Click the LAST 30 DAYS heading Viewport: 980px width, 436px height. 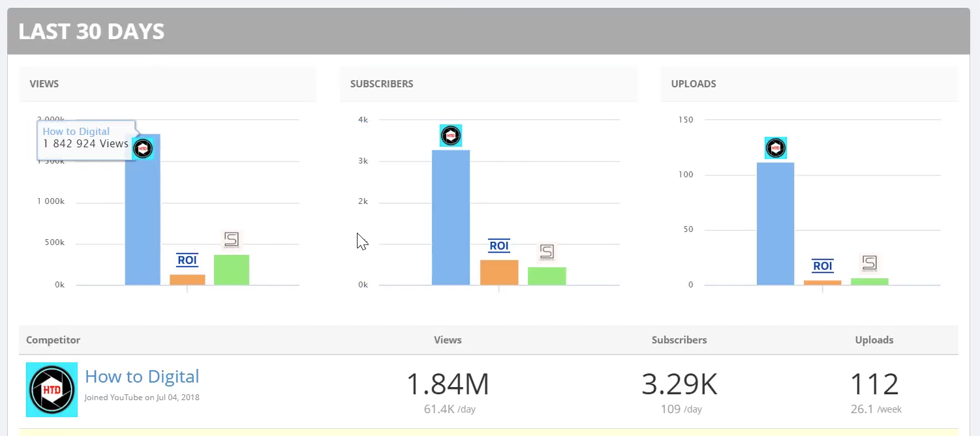[91, 31]
